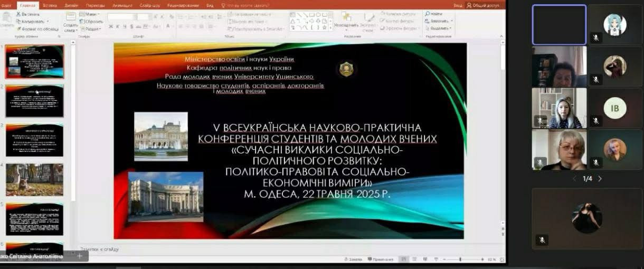
Task: Click the plus button beside presenter name
Action: pos(80,256)
